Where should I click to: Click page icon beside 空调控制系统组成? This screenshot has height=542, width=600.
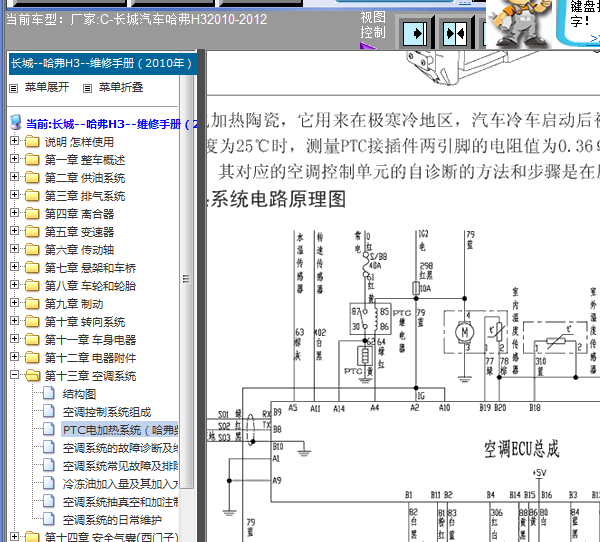tap(49, 411)
